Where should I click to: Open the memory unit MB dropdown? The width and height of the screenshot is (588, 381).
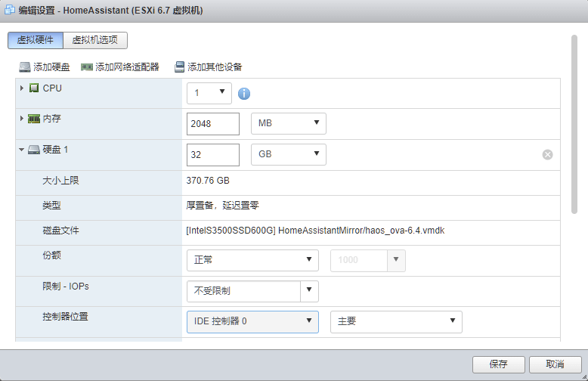[x=288, y=123]
